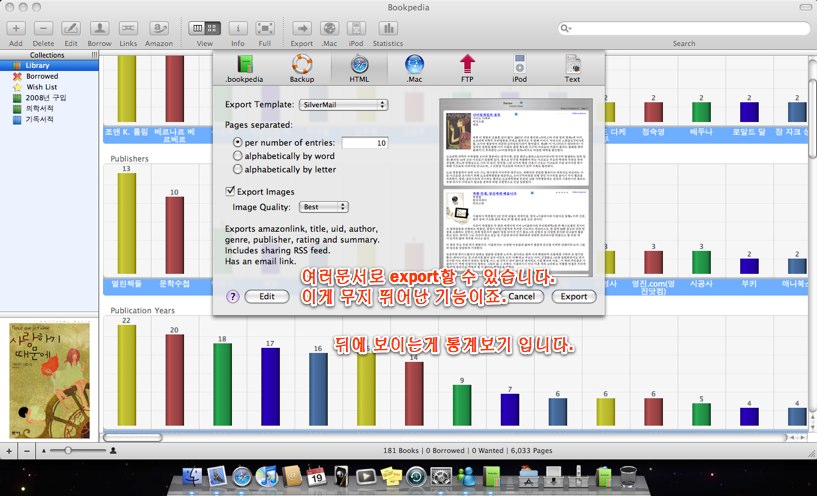Image resolution: width=817 pixels, height=496 pixels.
Task: Open the Trash in the Dock
Action: [628, 476]
